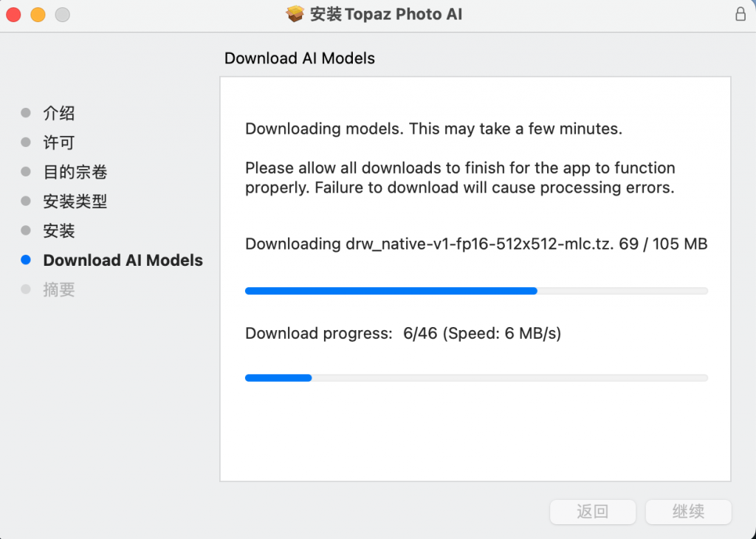Click the overall download progress bar
Screen dimensions: 756x539
pos(476,377)
